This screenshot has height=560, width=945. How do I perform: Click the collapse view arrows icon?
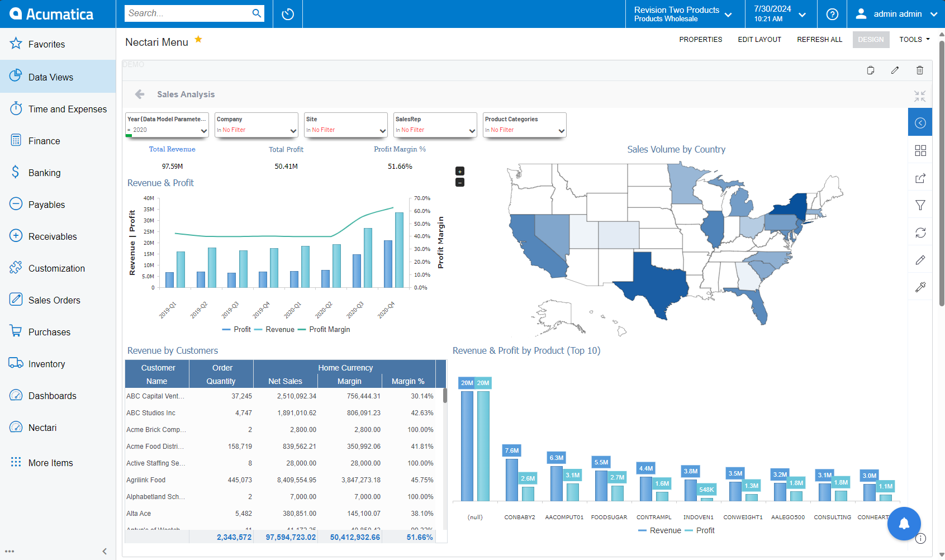coord(919,96)
